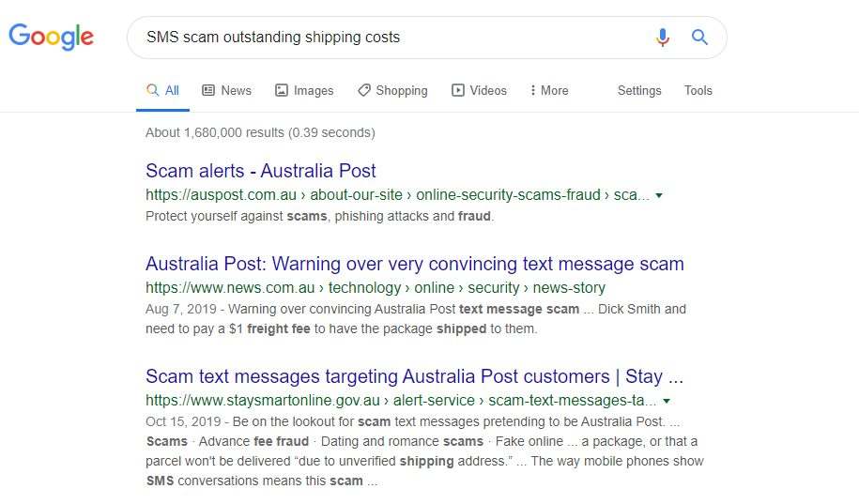Switch to the Images tab

tap(304, 91)
